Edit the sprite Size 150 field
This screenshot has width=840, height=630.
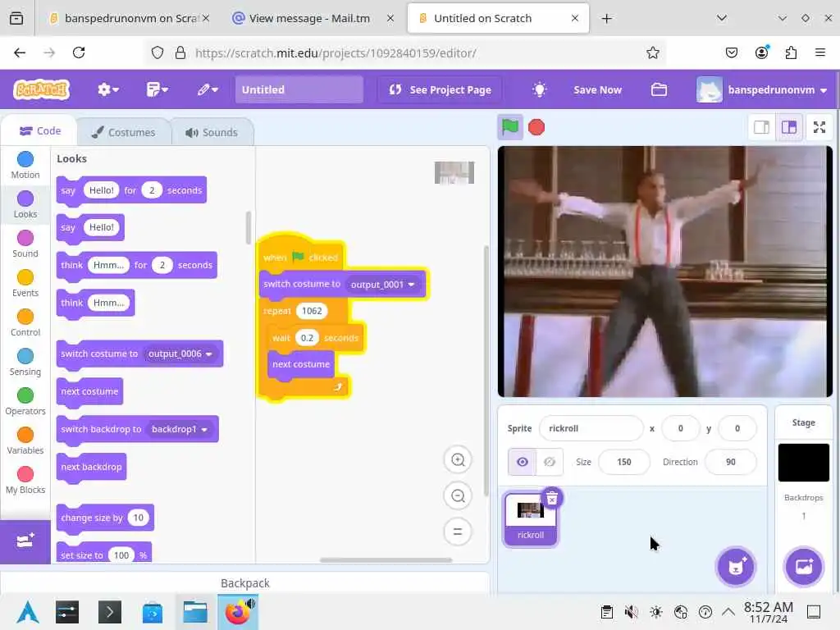coord(623,462)
